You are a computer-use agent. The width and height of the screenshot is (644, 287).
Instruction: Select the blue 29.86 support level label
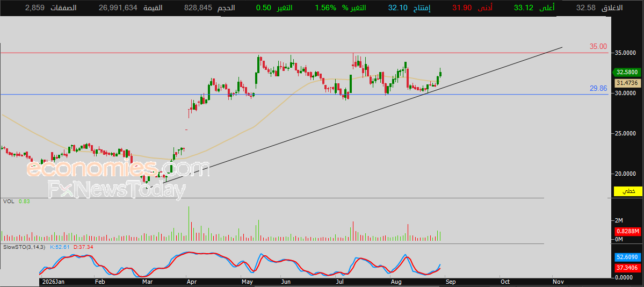598,88
